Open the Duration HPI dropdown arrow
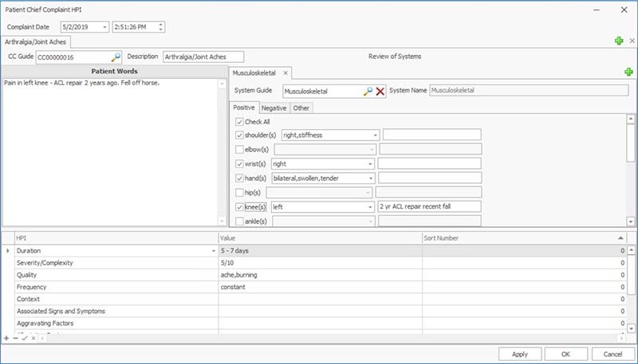 click(x=213, y=250)
